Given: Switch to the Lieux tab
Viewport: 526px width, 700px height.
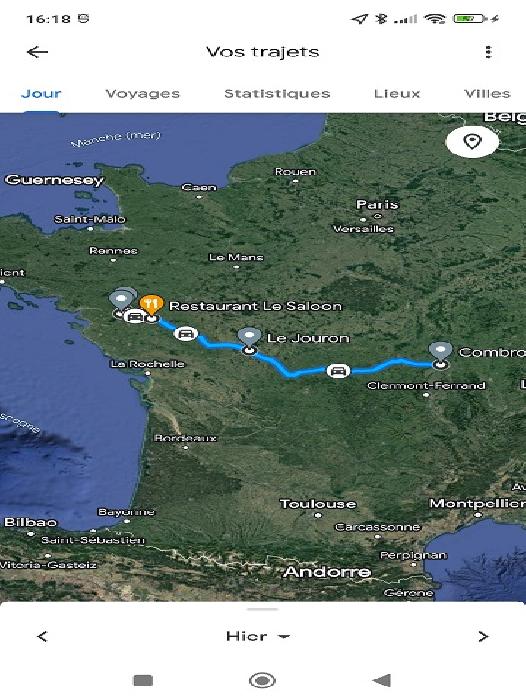Looking at the screenshot, I should pyautogui.click(x=397, y=94).
